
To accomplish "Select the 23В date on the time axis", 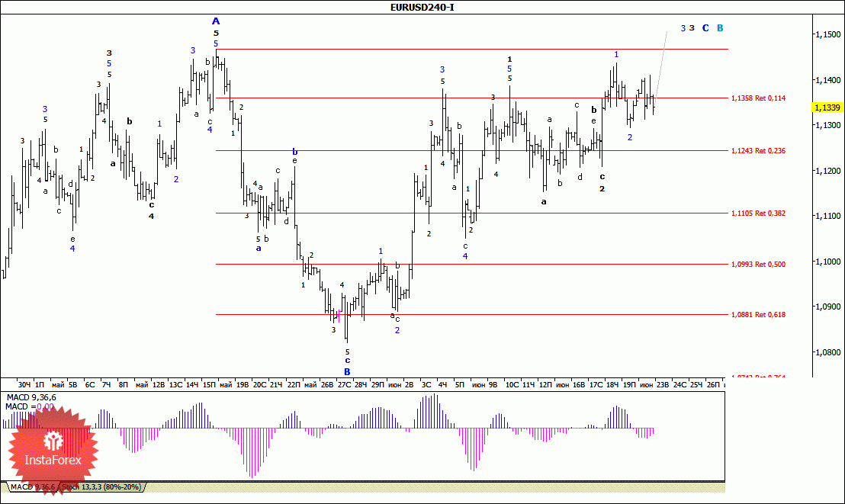I will coord(662,385).
